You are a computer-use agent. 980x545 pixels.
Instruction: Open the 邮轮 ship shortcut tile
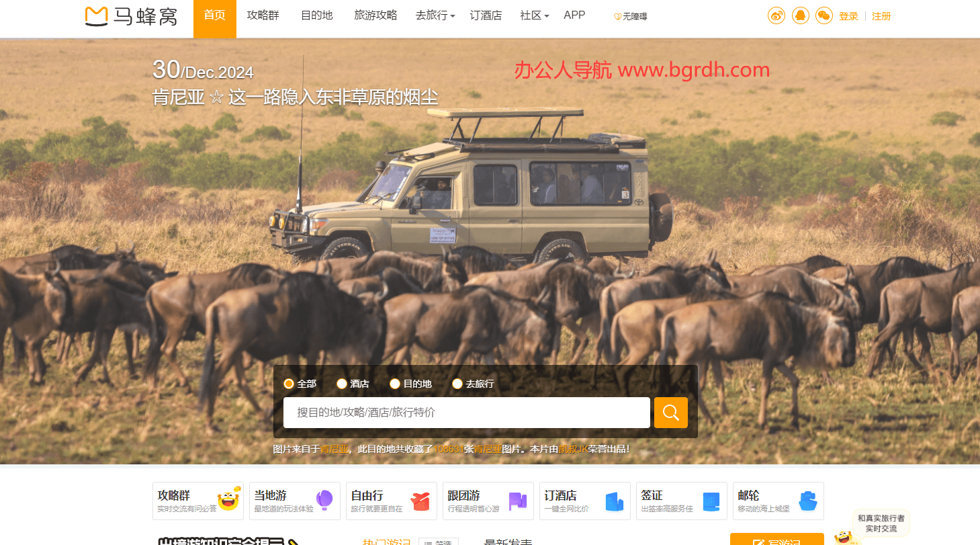point(778,501)
